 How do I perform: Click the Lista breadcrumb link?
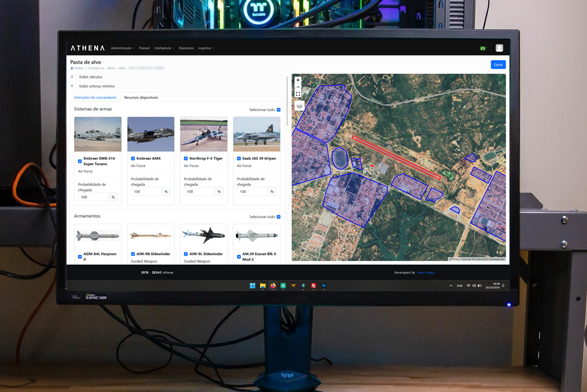[122, 68]
